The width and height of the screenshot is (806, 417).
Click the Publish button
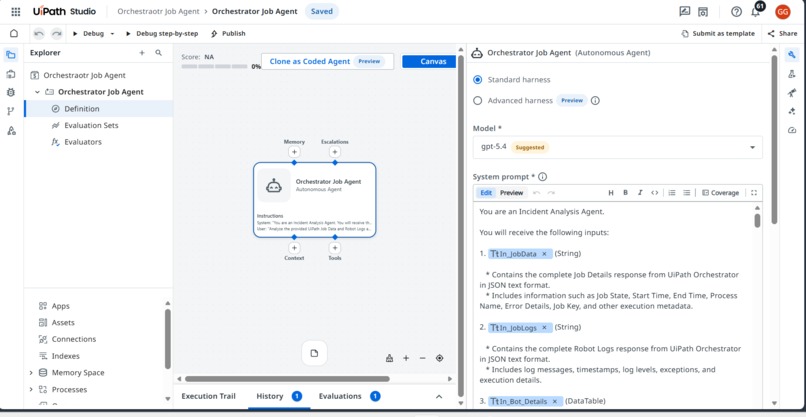tap(228, 33)
